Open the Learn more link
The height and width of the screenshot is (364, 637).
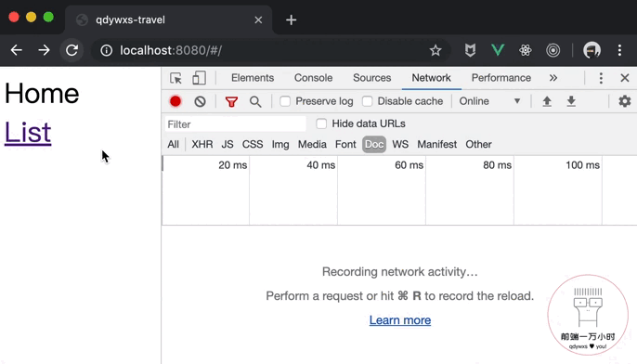(400, 320)
